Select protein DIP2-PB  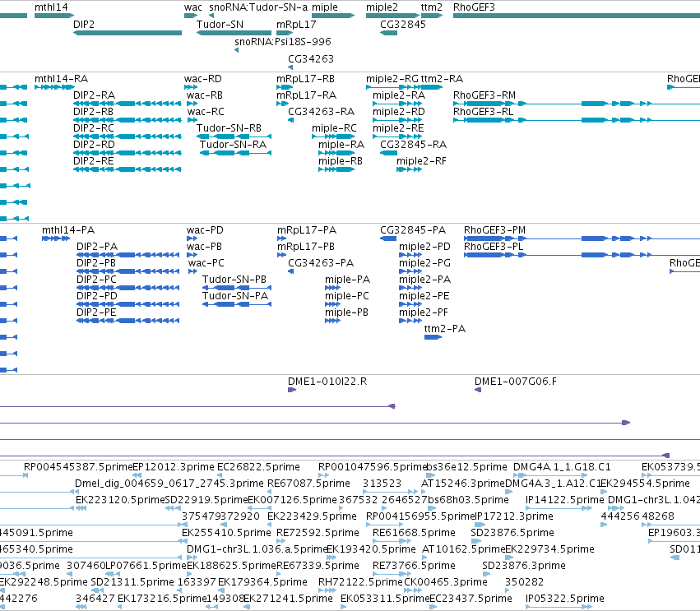[x=127, y=271]
